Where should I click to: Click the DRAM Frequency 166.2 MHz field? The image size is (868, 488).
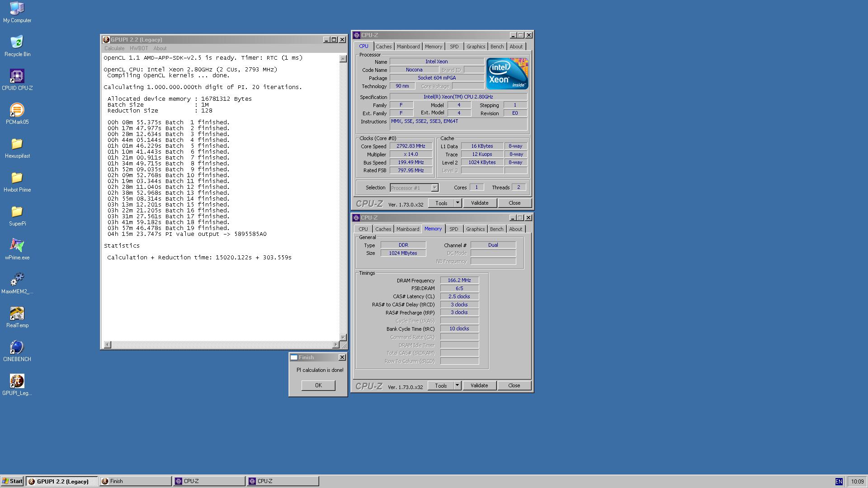(x=459, y=281)
